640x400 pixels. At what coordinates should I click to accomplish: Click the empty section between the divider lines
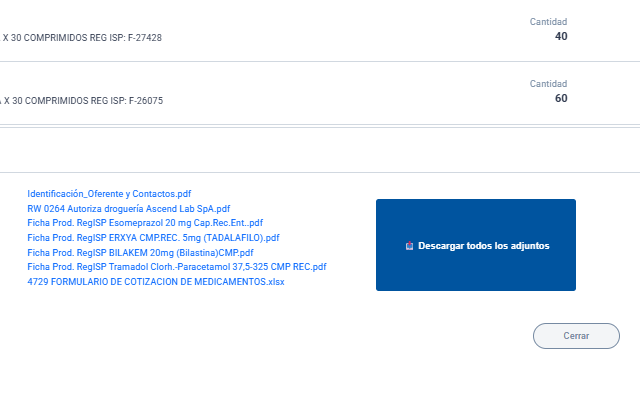320,150
